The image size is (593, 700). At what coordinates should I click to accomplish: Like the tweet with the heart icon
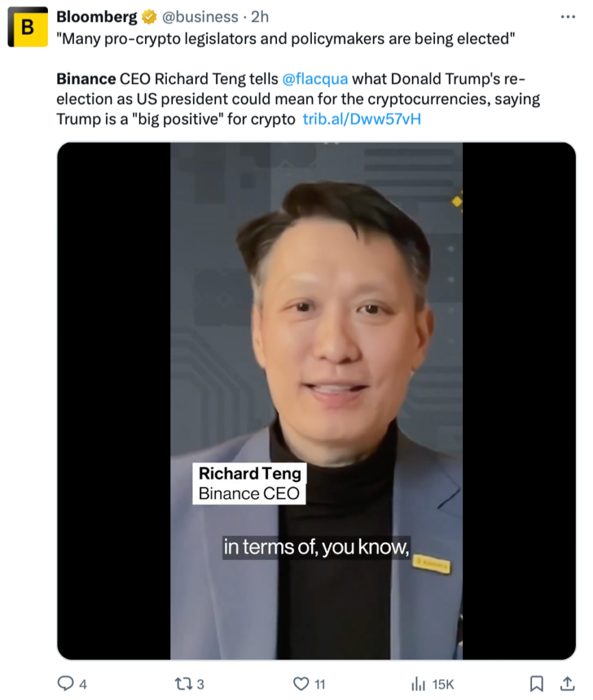[x=301, y=683]
